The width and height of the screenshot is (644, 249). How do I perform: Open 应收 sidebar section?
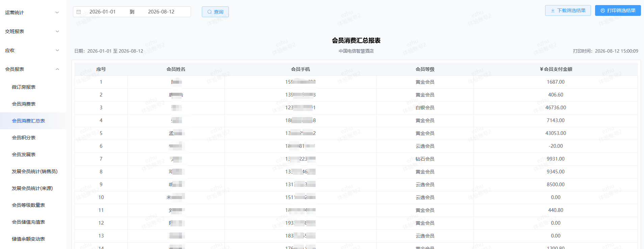click(33, 50)
